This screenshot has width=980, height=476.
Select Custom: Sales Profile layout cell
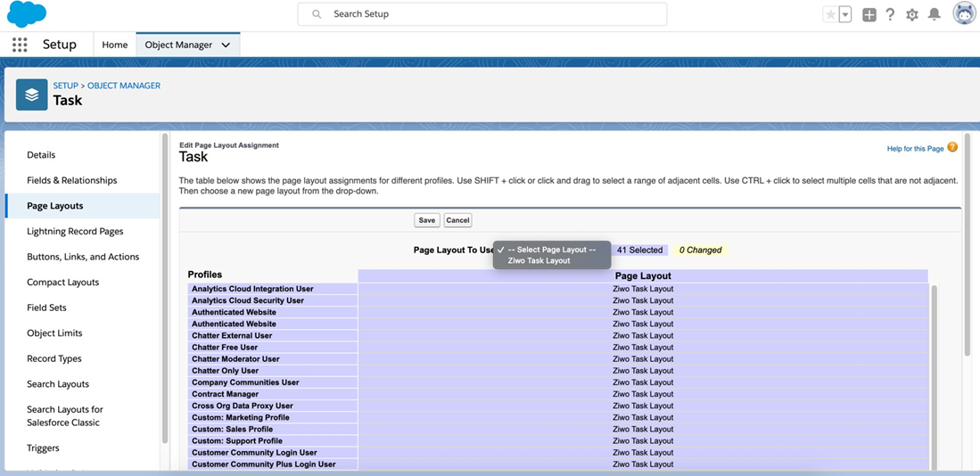(643, 429)
